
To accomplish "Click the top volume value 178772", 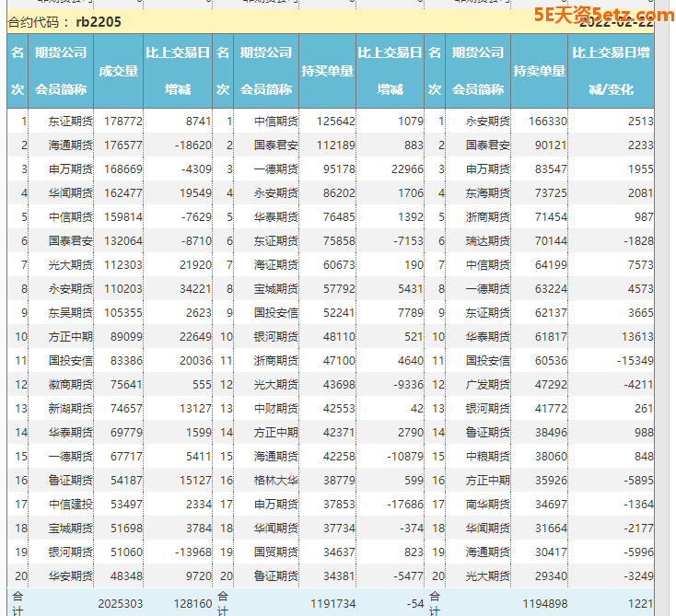I will 123,121.
